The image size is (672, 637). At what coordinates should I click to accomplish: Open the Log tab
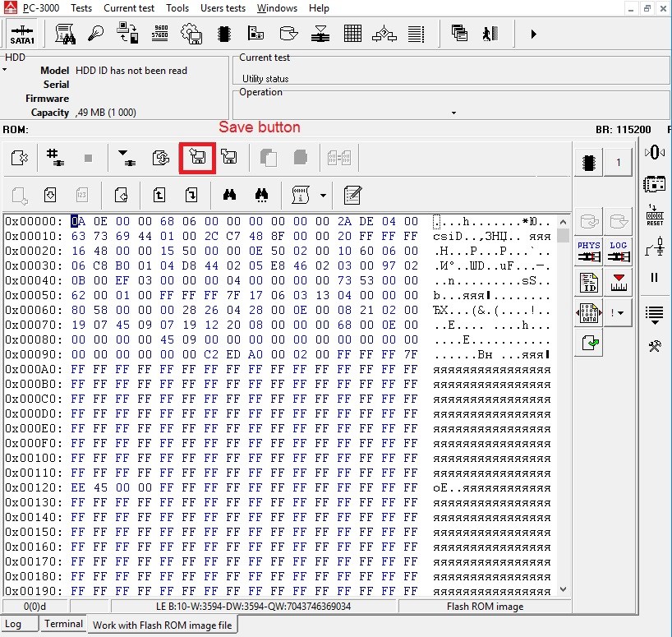tap(13, 624)
